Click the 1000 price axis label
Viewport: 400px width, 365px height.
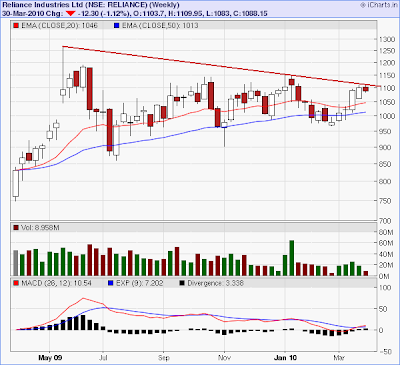(x=387, y=116)
